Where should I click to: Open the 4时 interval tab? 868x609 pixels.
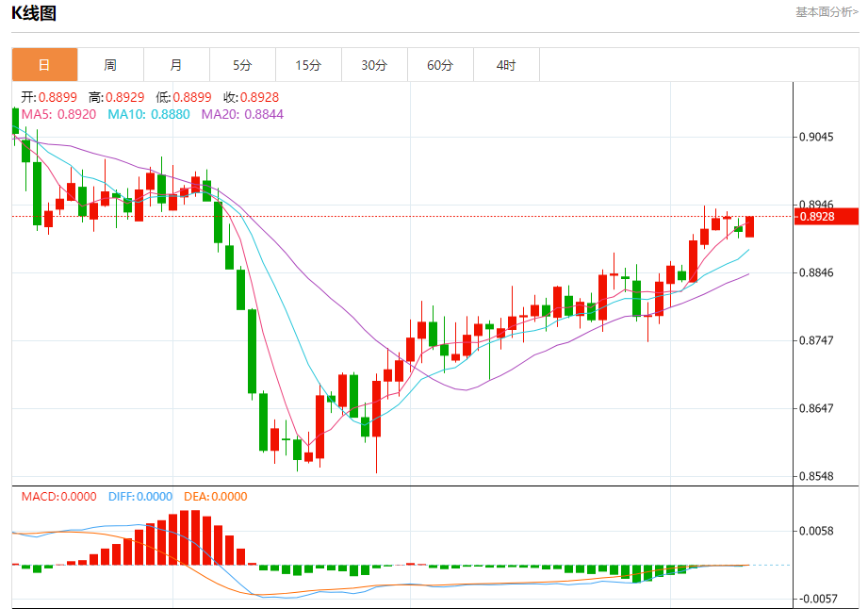click(506, 65)
